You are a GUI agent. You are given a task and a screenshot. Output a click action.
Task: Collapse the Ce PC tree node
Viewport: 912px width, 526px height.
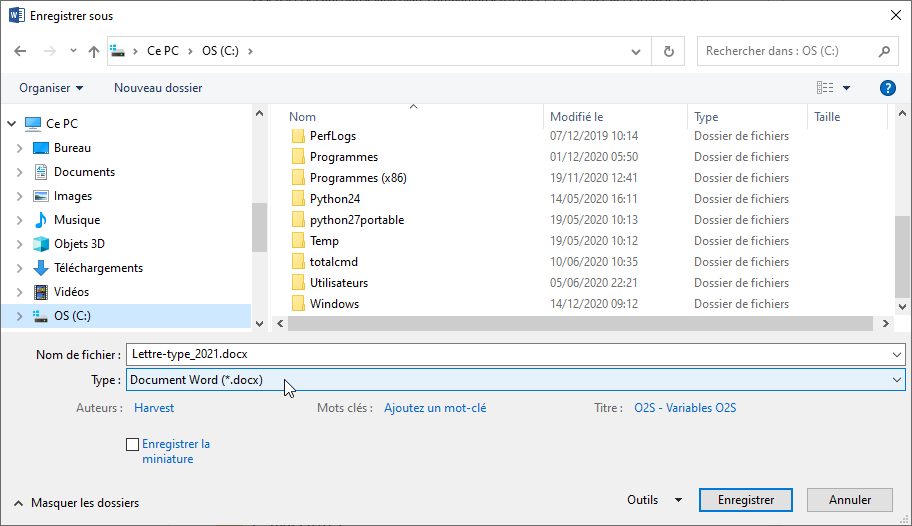tap(12, 124)
